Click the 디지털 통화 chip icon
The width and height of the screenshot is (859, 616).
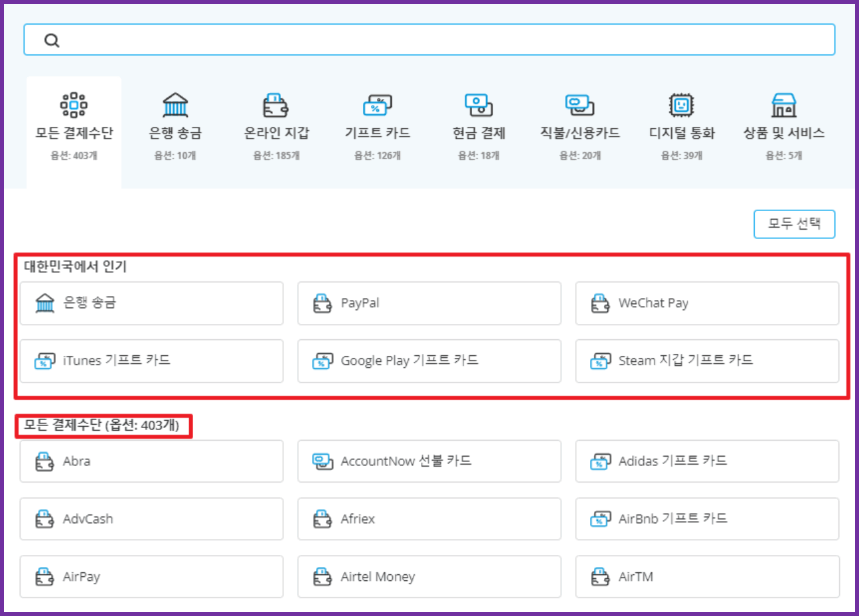[681, 105]
